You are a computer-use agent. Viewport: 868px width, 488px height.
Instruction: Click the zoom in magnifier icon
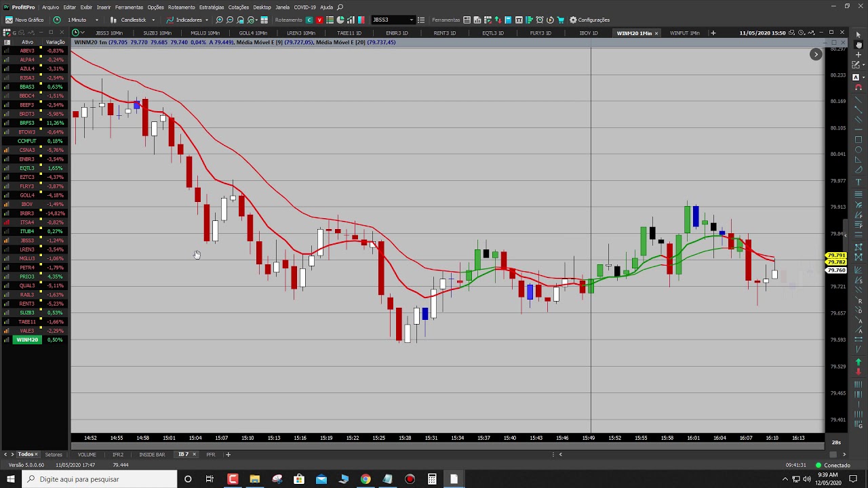tap(219, 20)
